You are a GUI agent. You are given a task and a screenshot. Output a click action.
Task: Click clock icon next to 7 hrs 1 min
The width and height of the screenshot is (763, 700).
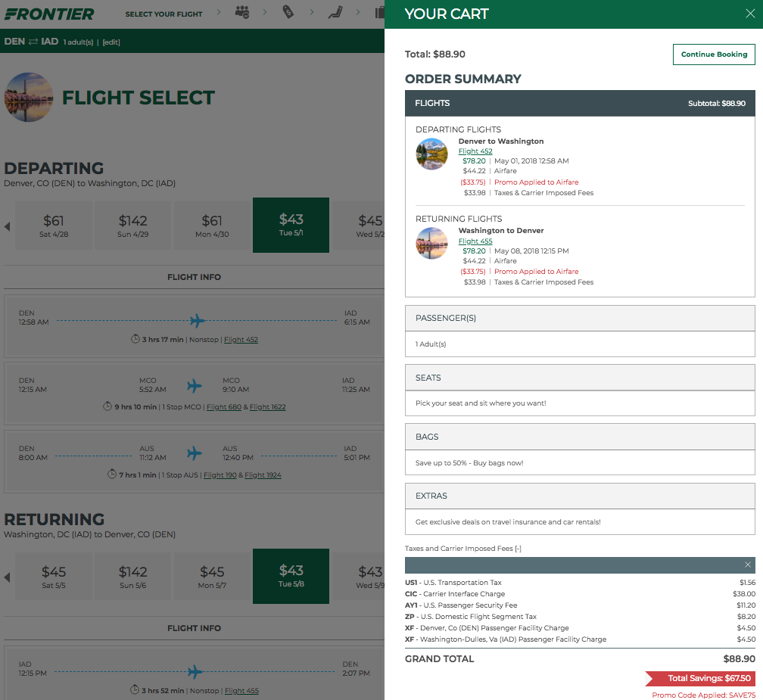point(112,474)
